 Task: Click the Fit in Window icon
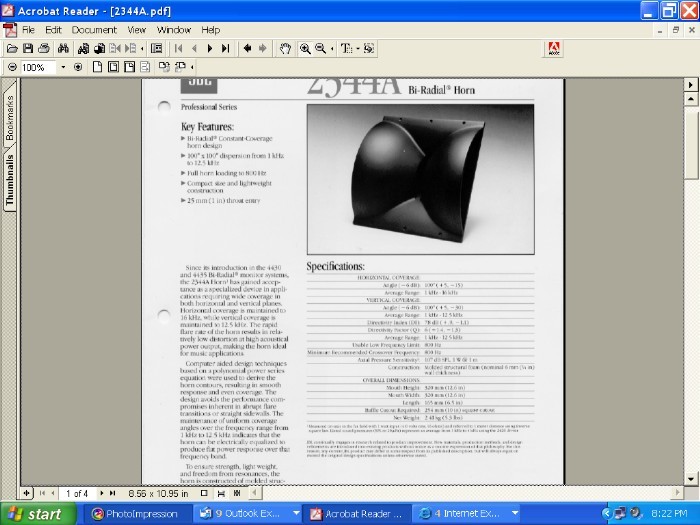113,67
